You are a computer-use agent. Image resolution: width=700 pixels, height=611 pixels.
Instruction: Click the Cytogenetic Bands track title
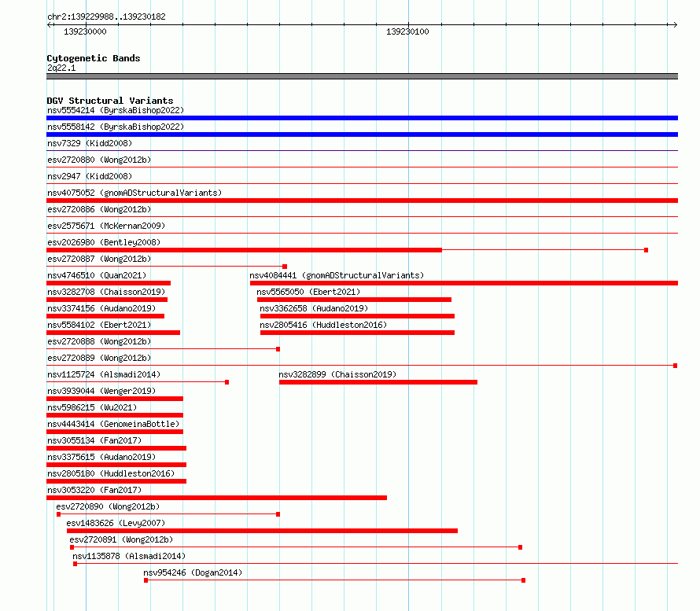[x=94, y=58]
